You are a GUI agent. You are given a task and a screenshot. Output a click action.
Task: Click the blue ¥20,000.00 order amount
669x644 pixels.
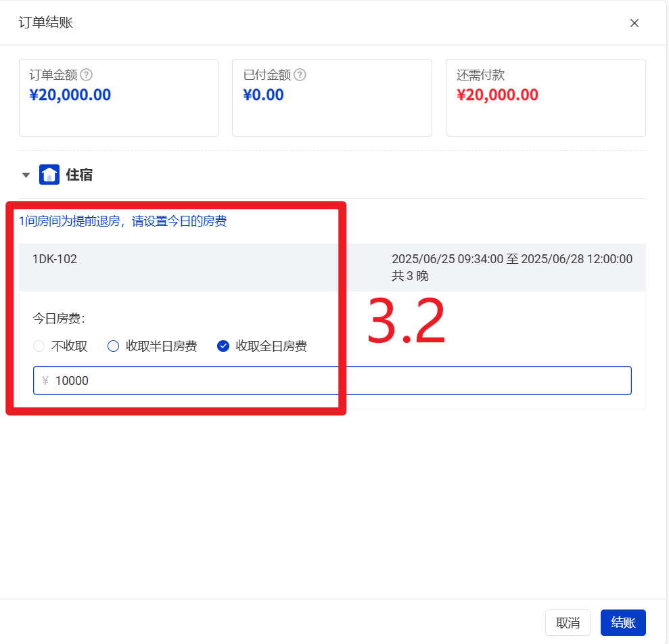[x=70, y=95]
